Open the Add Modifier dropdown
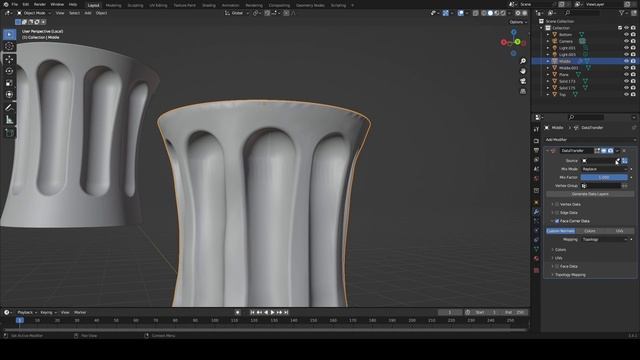The height and width of the screenshot is (360, 640). 590,140
